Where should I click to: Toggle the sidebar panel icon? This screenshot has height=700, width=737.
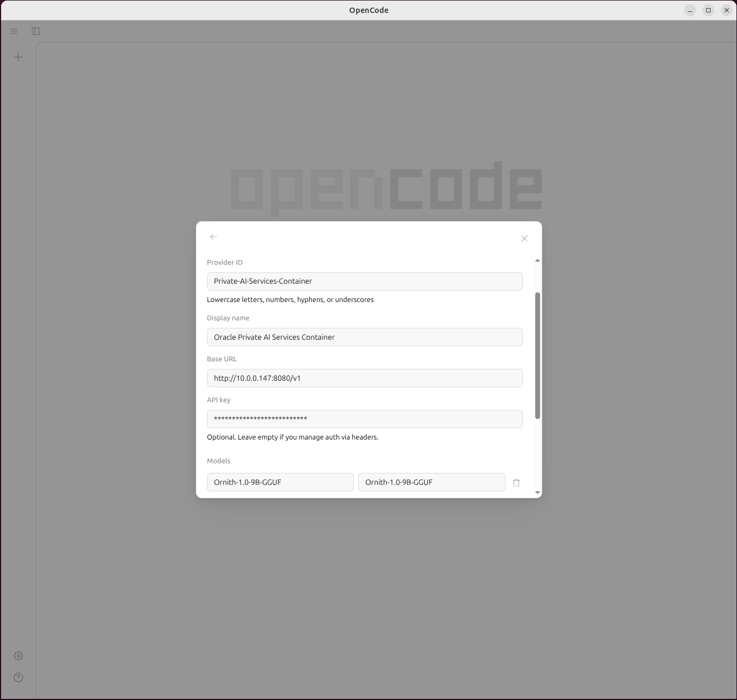point(36,31)
